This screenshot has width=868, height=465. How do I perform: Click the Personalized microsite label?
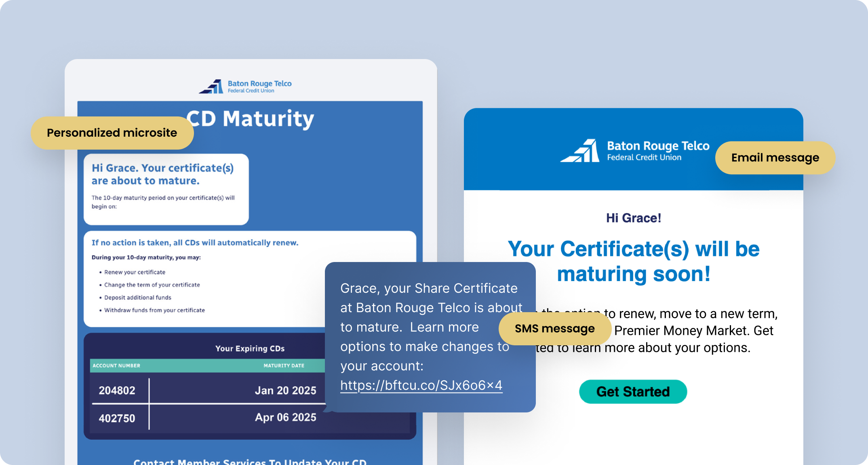pyautogui.click(x=112, y=133)
